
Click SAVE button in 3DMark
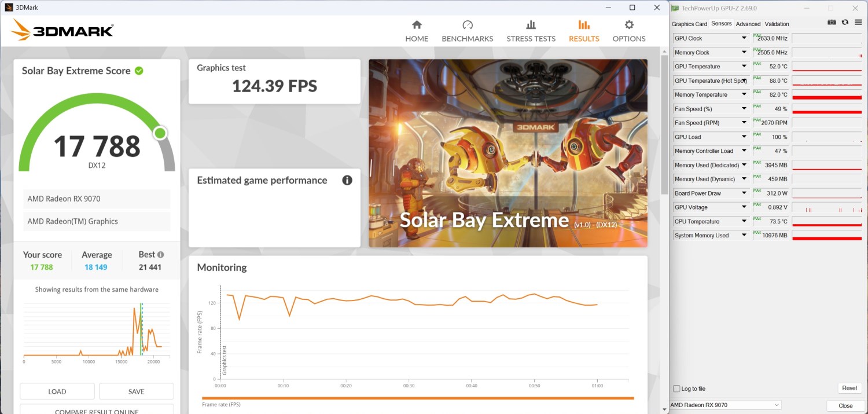click(x=137, y=391)
